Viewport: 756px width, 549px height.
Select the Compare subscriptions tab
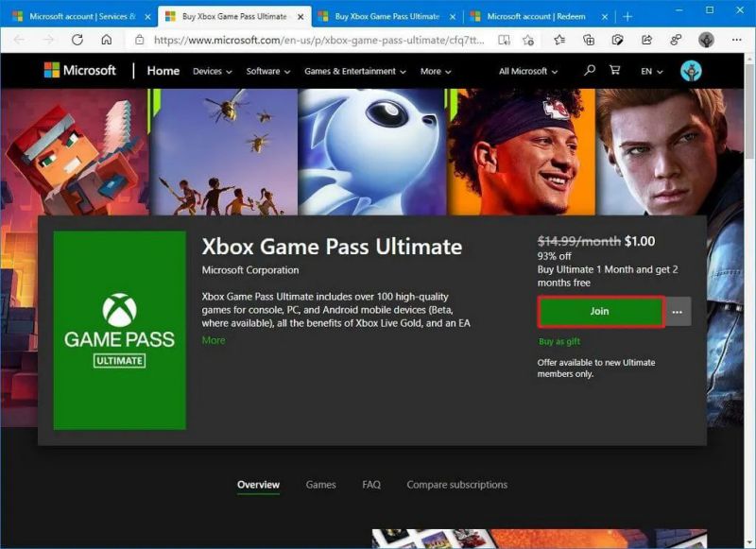(x=456, y=485)
